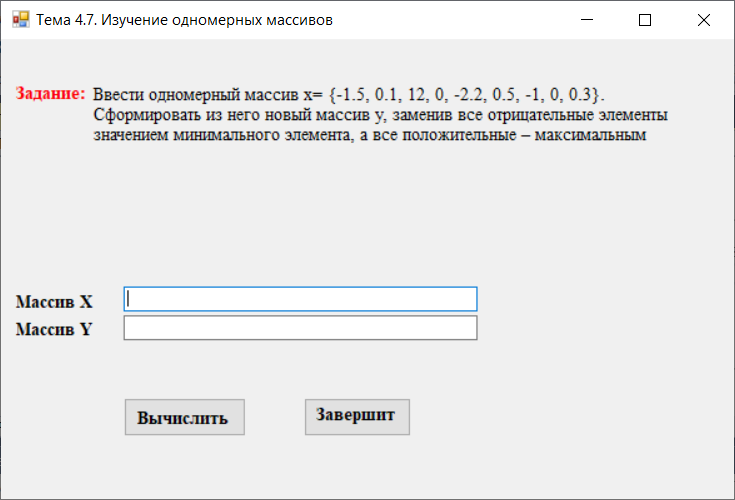Click the Вычислить button

(x=185, y=417)
